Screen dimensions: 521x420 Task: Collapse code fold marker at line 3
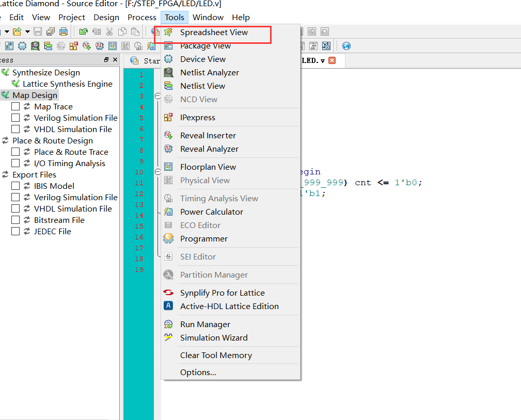(x=158, y=96)
